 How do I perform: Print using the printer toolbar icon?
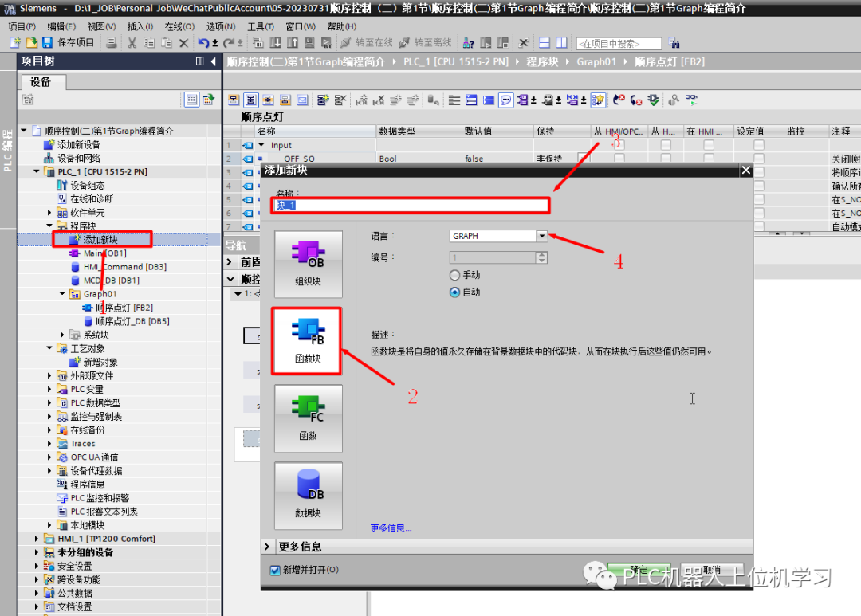coord(112,43)
